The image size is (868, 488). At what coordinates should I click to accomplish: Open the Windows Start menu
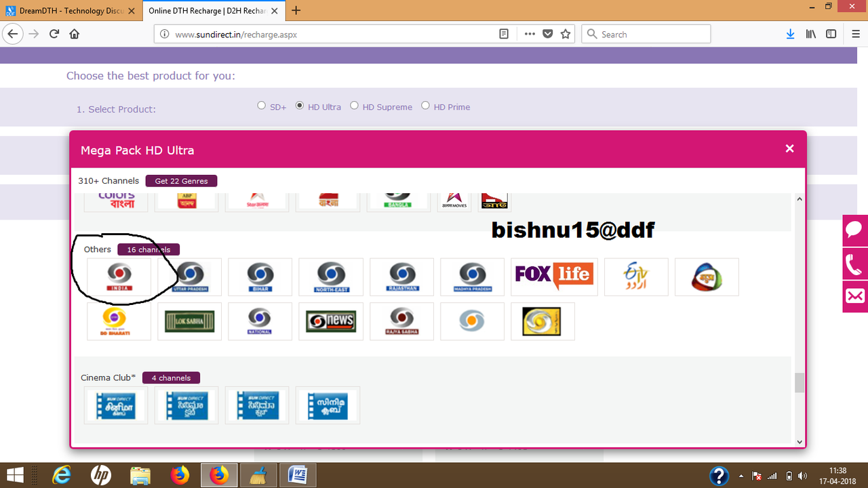(16, 475)
